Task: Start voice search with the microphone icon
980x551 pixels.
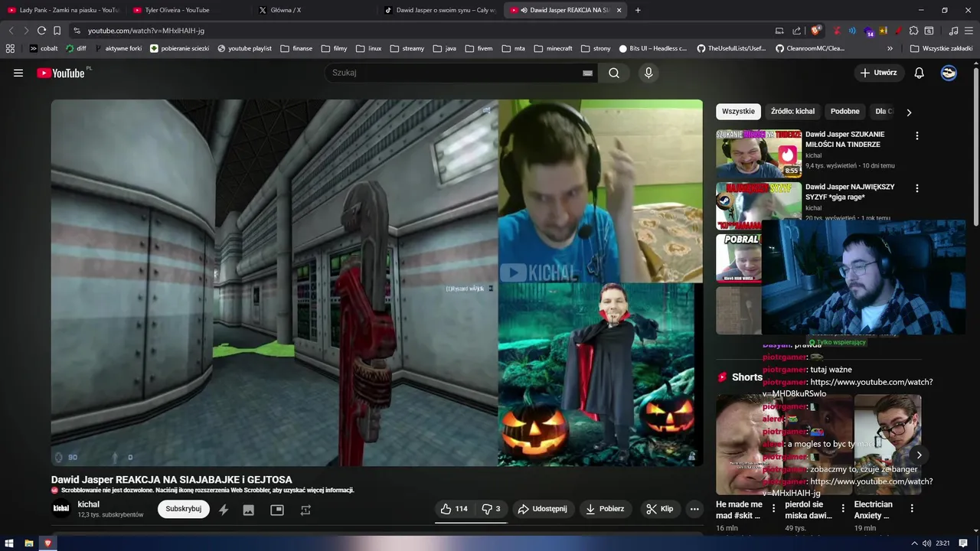Action: tap(648, 73)
